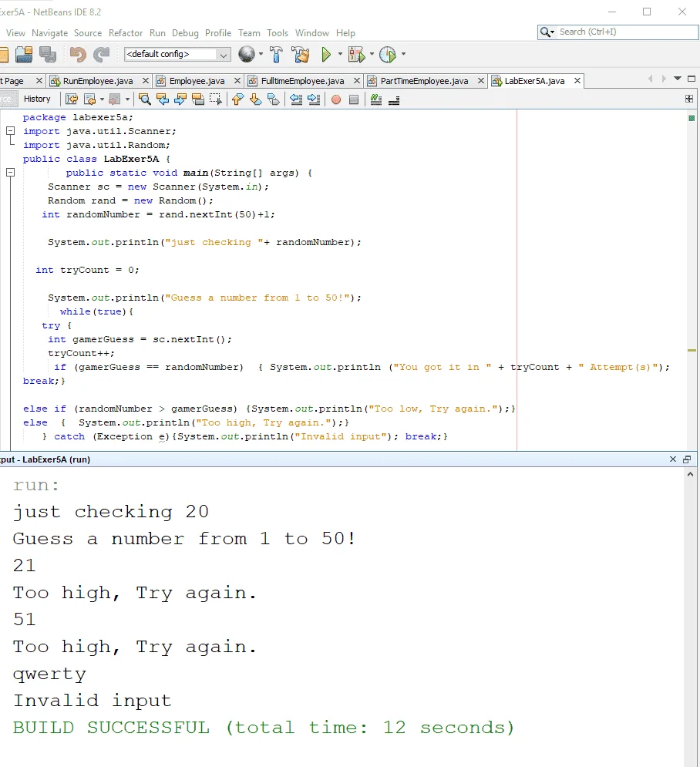Screen dimensions: 700x767
Task: Click the Open Project folder icon
Action: click(x=23, y=54)
